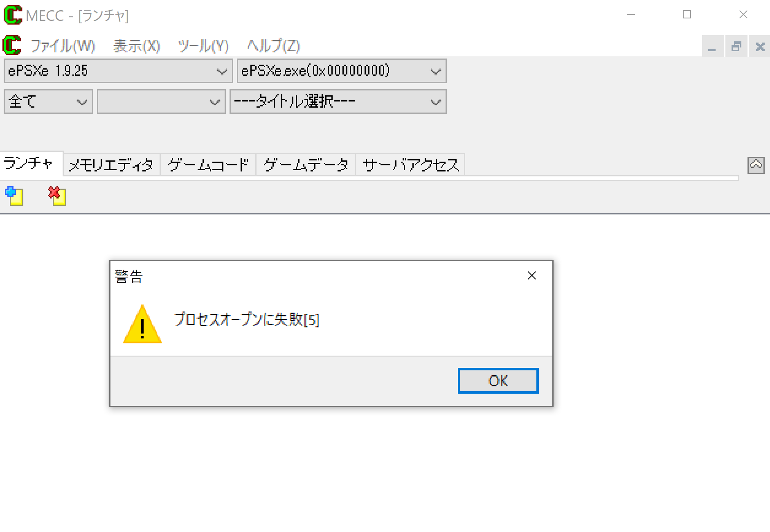Open the ePSXe 1.9.25 dropdown
The width and height of the screenshot is (770, 532).
coord(118,71)
